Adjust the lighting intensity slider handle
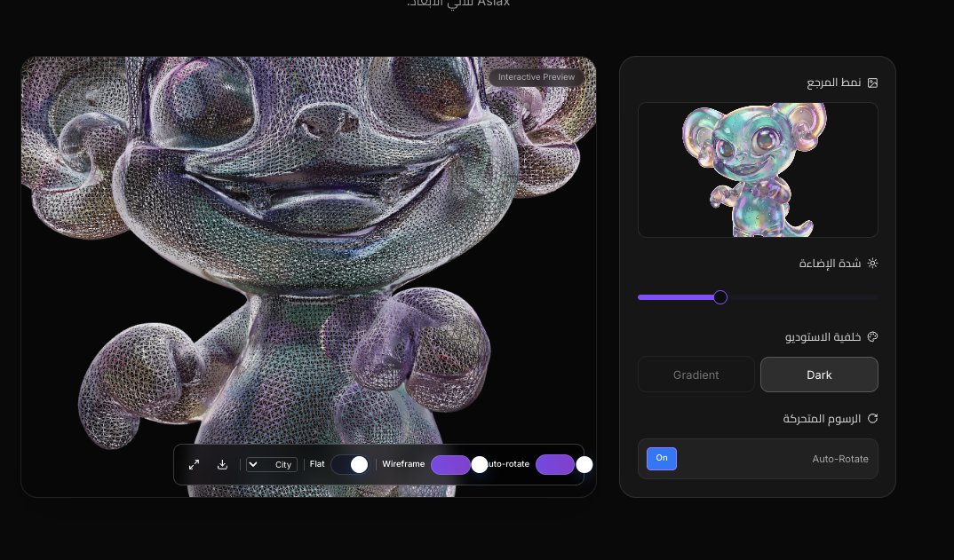 pos(720,297)
